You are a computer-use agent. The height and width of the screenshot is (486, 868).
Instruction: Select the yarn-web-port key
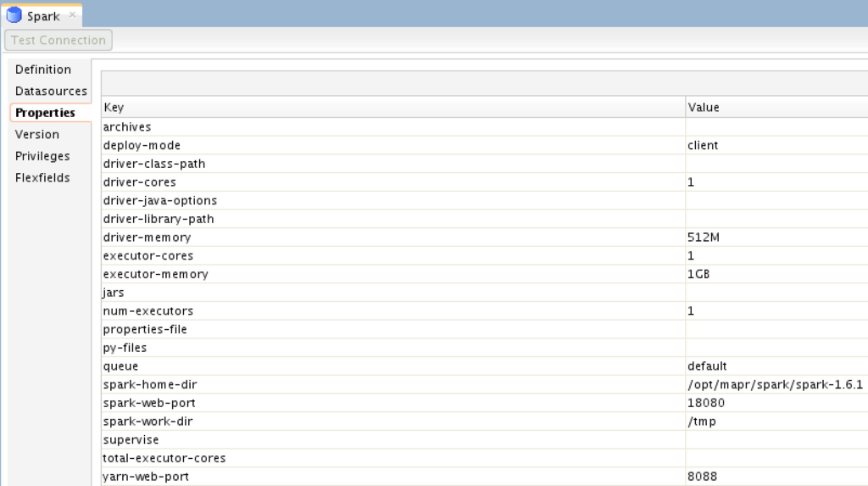pyautogui.click(x=146, y=477)
